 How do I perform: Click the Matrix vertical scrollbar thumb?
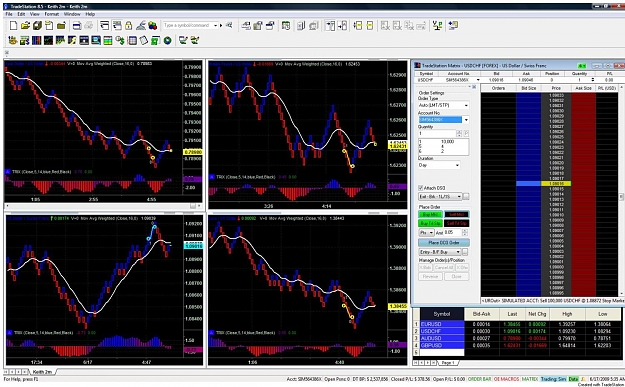pos(621,197)
